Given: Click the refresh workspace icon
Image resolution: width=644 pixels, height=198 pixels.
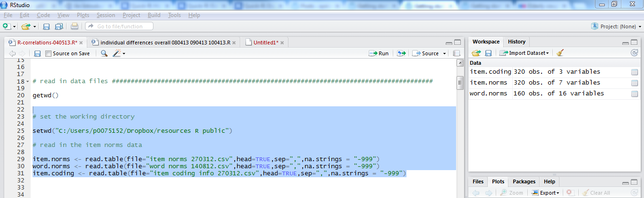Looking at the screenshot, I should [x=634, y=53].
